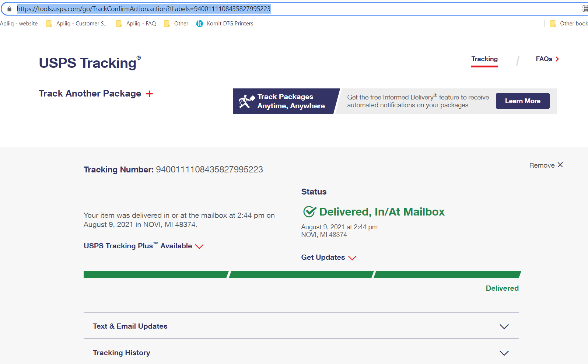Click August 9, 2021 at 2:44 pm timestamp

(339, 227)
